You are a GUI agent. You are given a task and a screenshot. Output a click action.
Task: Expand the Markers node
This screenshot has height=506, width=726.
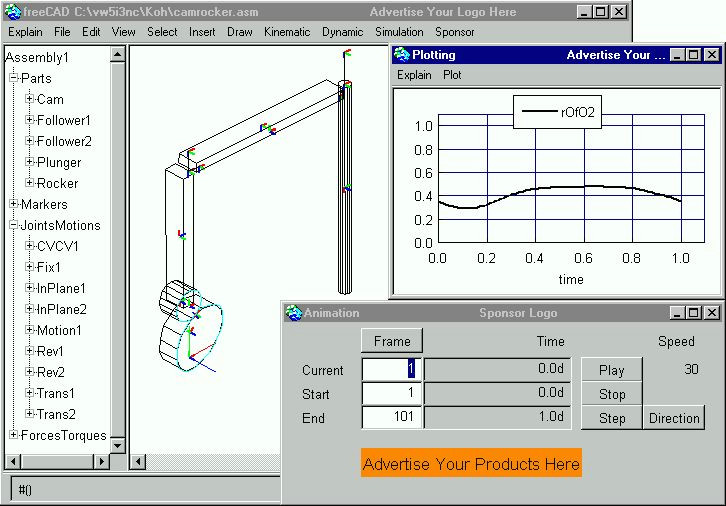coord(13,203)
